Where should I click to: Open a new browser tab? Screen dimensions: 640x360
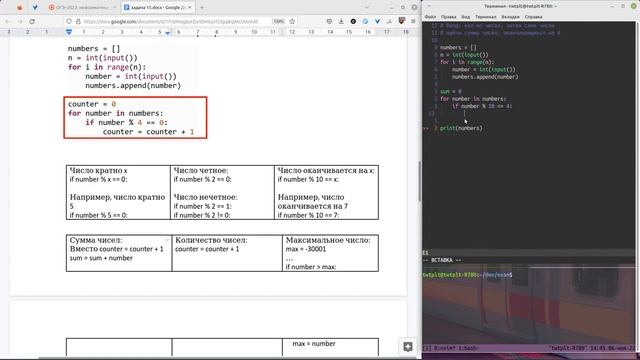tap(202, 7)
